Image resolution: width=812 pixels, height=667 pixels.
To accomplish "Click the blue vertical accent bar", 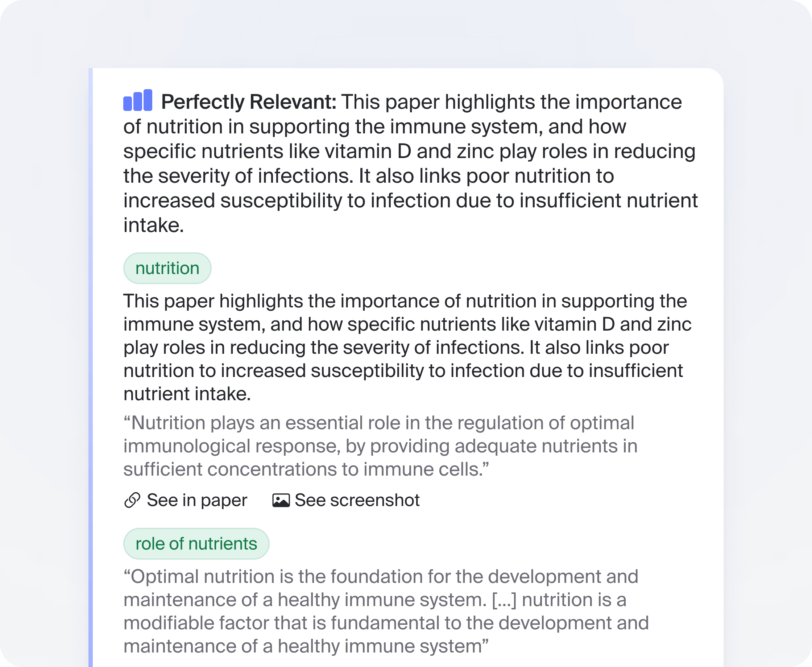I will tap(91, 365).
